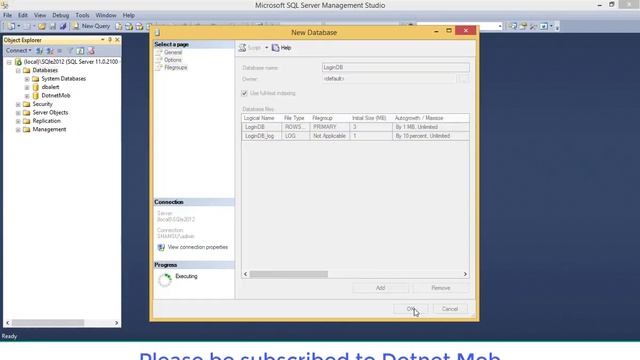Viewport: 640px width, 360px height.
Task: Click the right scroll arrow of the files grid
Action: pos(465,274)
